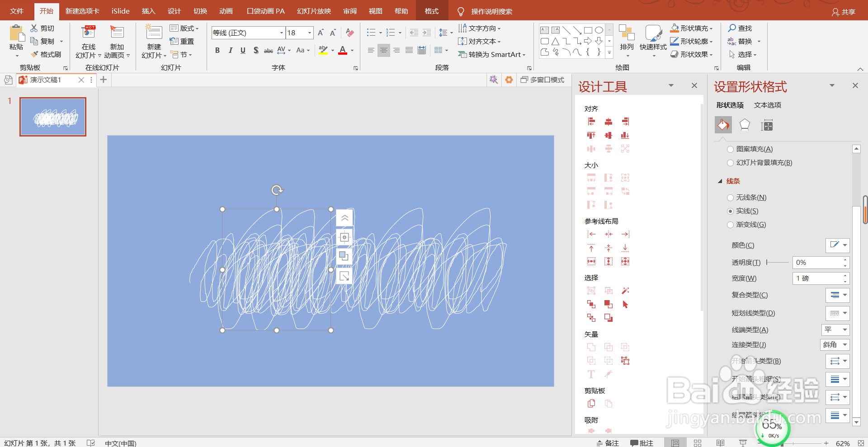Viewport: 868px width, 447px height.
Task: Open the font size dropdown showing 18
Action: click(x=310, y=33)
